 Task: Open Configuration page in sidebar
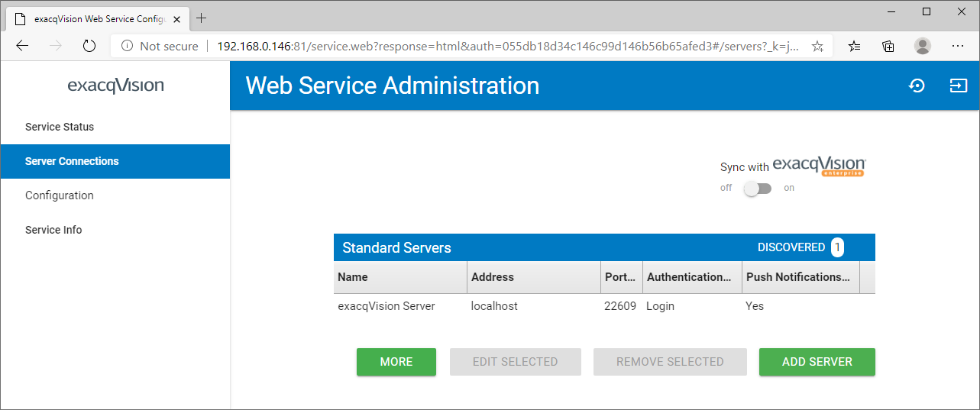coord(115,195)
